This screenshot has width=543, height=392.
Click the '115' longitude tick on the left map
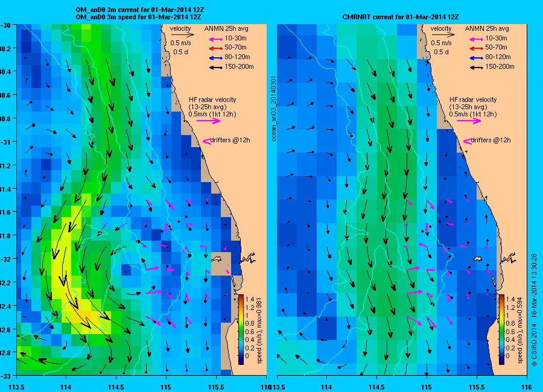(165, 387)
